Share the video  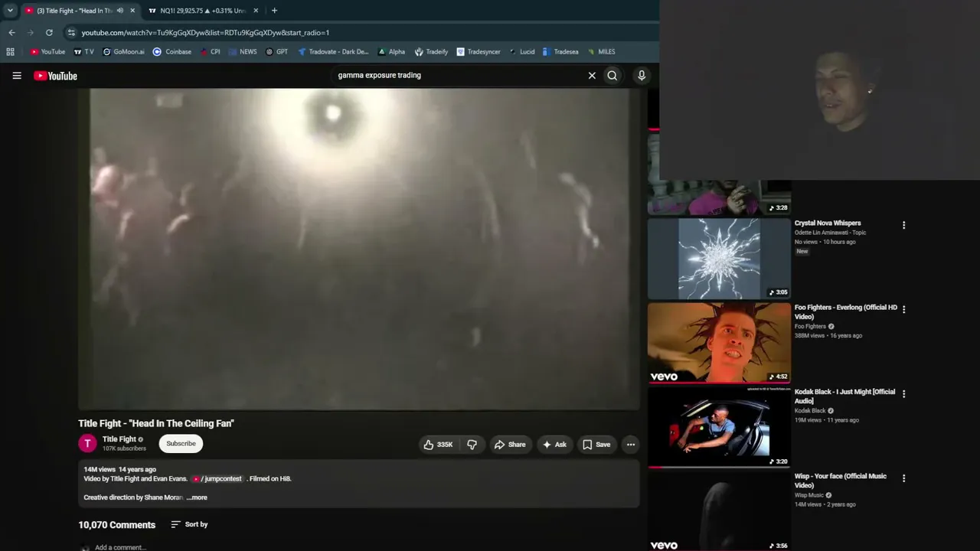(510, 445)
